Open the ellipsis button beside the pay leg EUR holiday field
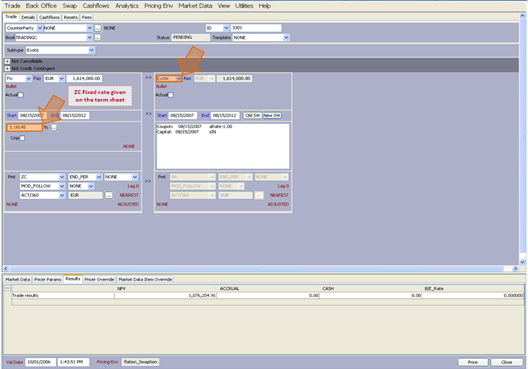The width and height of the screenshot is (528, 369). point(108,195)
